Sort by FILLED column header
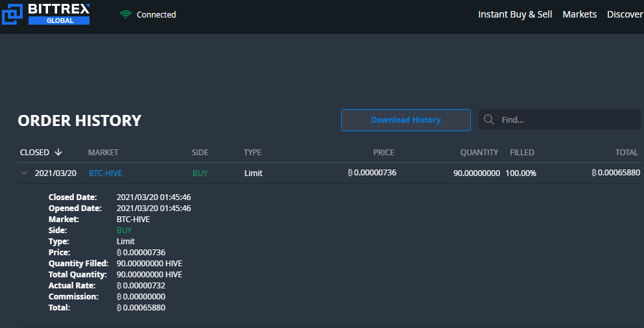644x328 pixels. tap(522, 152)
